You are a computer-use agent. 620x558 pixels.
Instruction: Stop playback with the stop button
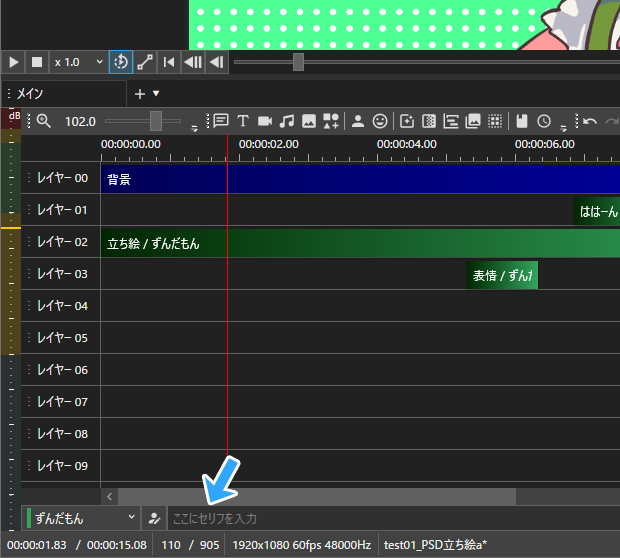pos(37,62)
